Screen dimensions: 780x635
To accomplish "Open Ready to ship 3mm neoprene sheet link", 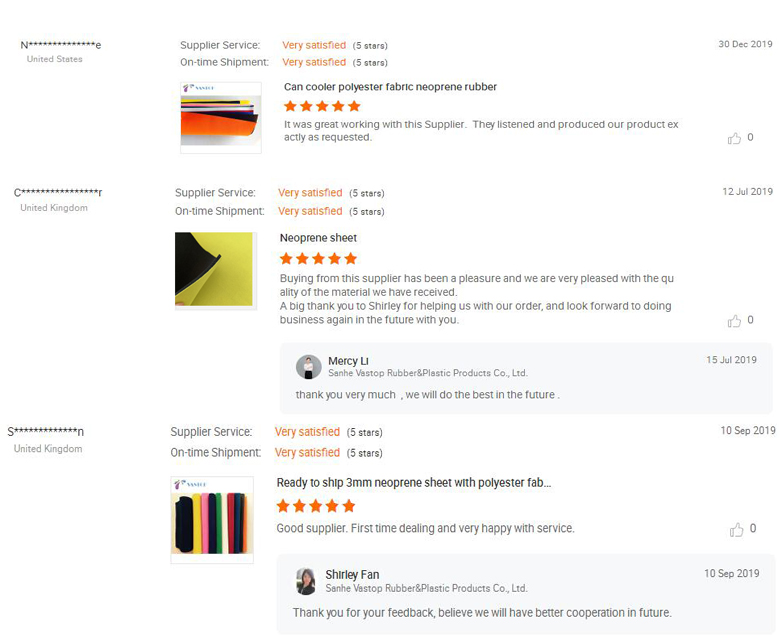I will [413, 483].
